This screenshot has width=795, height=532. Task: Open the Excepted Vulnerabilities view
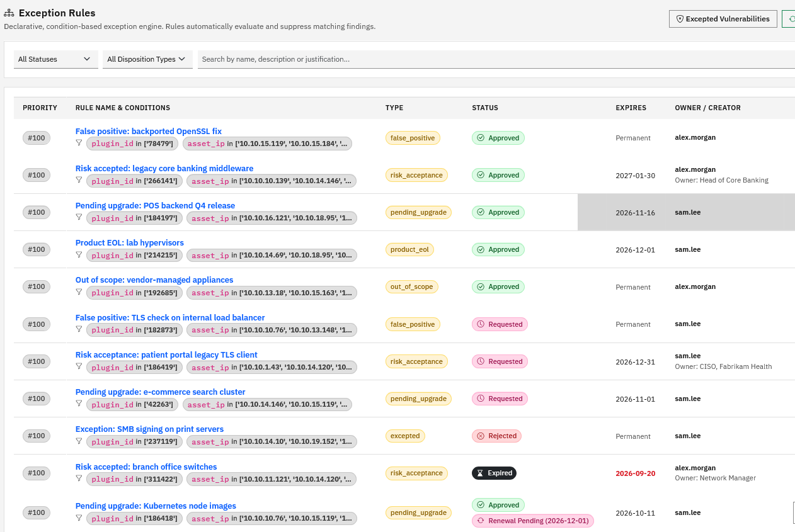point(723,19)
